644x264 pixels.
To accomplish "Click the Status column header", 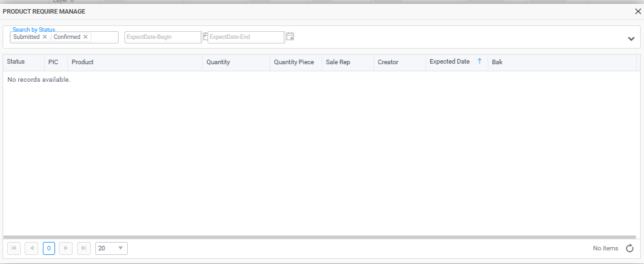I will (x=16, y=62).
